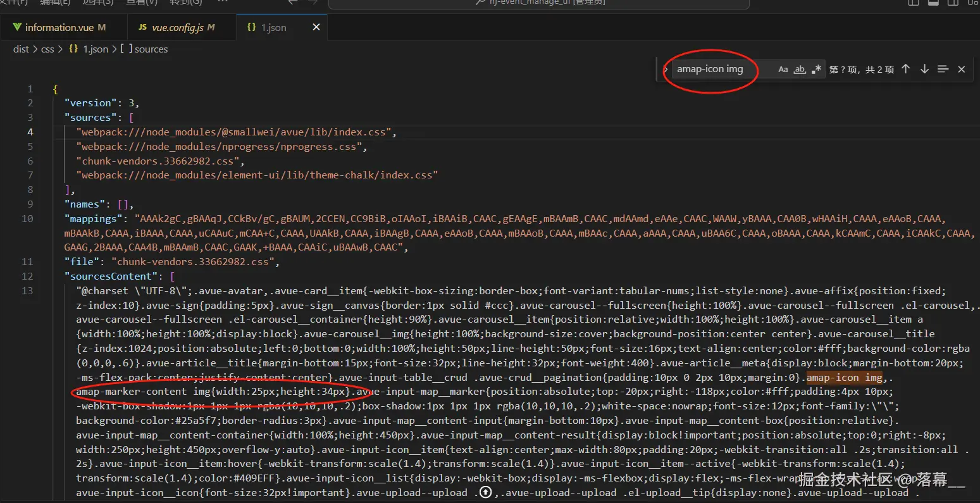980x503 pixels.
Task: Click the match count text in find widget
Action: pyautogui.click(x=861, y=69)
